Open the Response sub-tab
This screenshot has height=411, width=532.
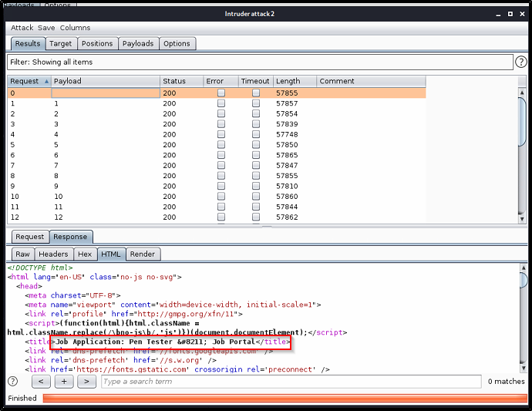(x=70, y=237)
